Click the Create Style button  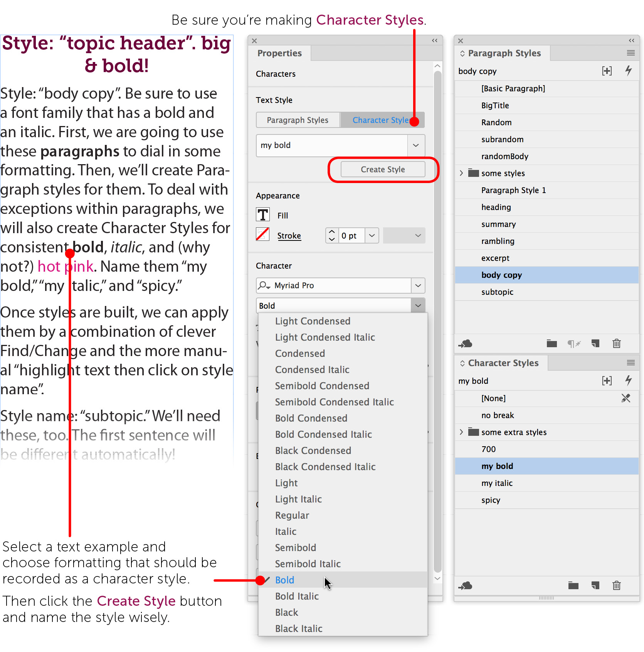pos(383,170)
